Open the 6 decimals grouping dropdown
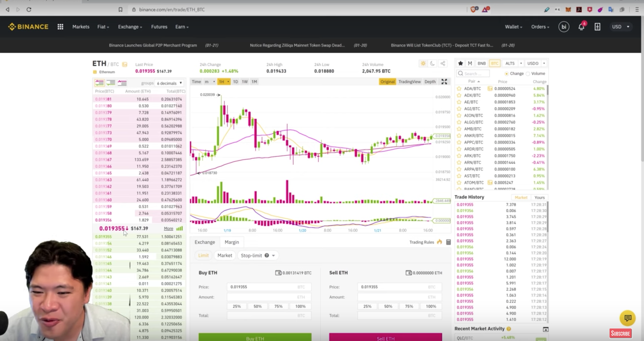The height and width of the screenshot is (341, 644). [x=169, y=83]
